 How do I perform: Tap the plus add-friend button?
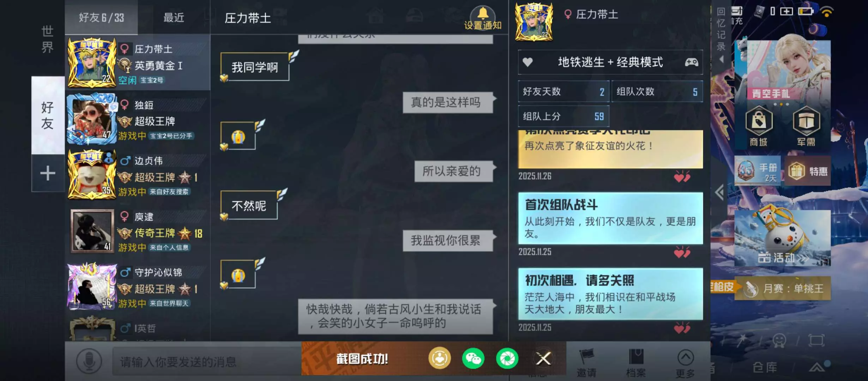tap(48, 173)
